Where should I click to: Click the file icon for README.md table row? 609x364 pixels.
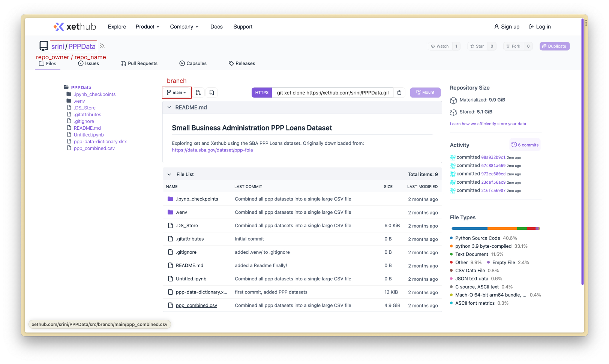pos(170,265)
